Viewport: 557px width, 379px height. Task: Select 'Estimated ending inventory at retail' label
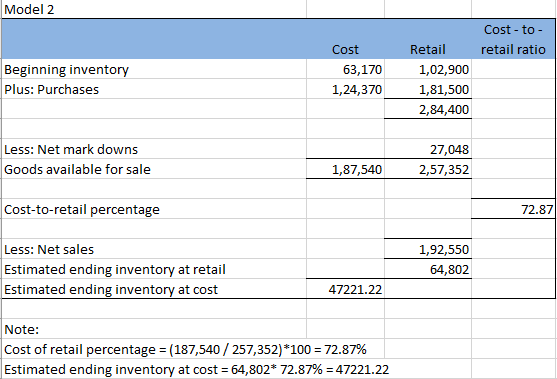154,269
